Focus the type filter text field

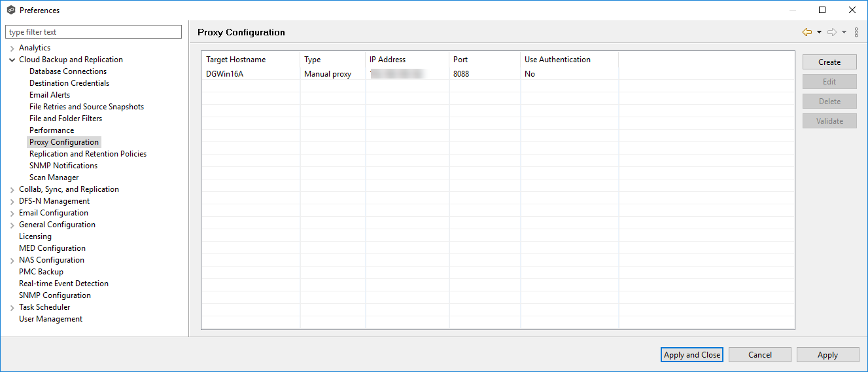[x=94, y=32]
